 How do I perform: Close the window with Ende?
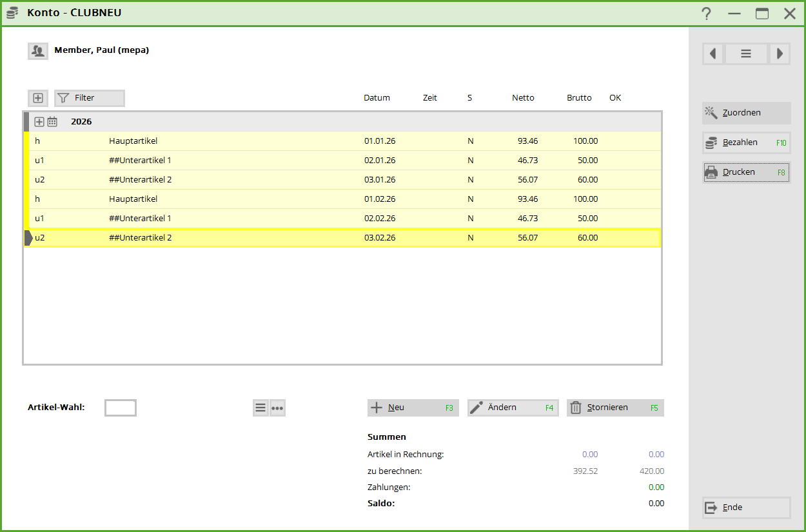[x=746, y=507]
